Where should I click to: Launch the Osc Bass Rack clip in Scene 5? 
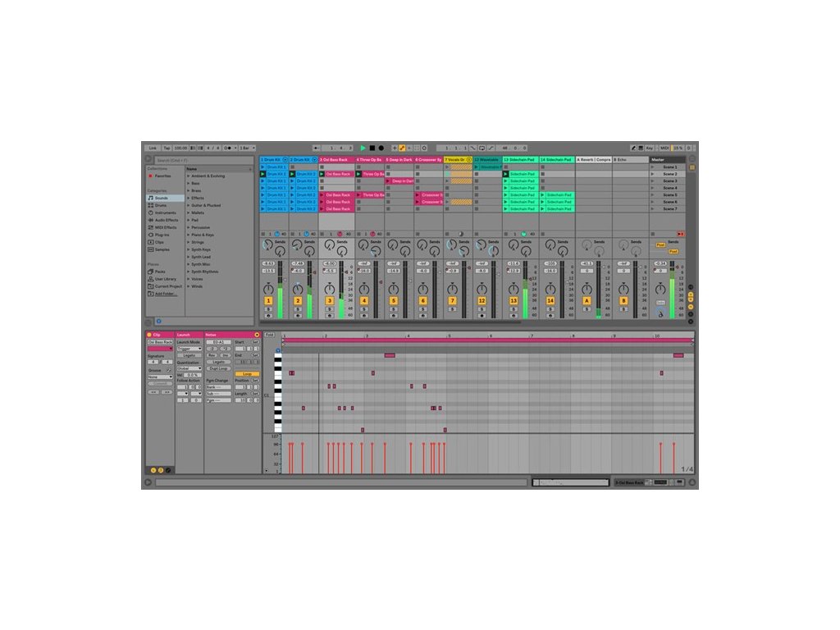pyautogui.click(x=322, y=195)
